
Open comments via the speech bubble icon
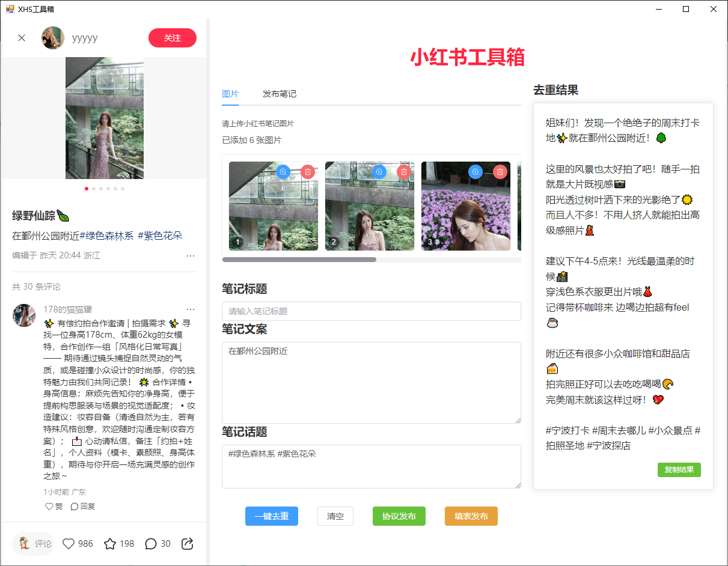(x=151, y=544)
